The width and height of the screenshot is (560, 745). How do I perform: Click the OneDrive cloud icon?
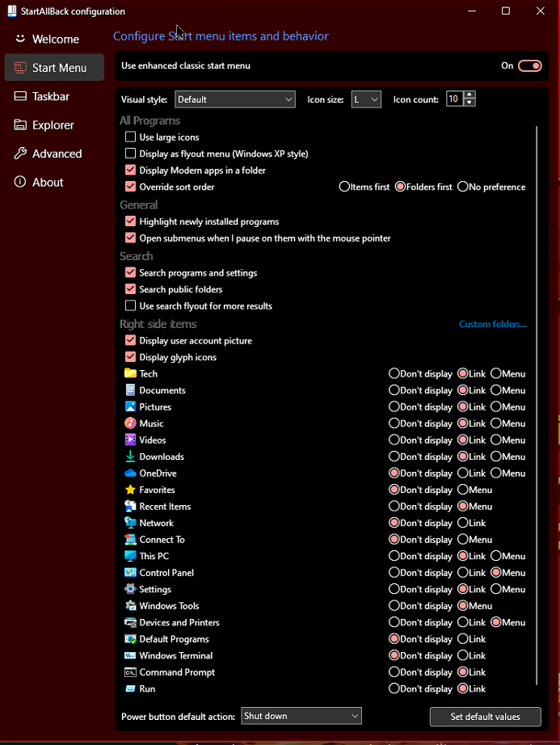pos(130,474)
